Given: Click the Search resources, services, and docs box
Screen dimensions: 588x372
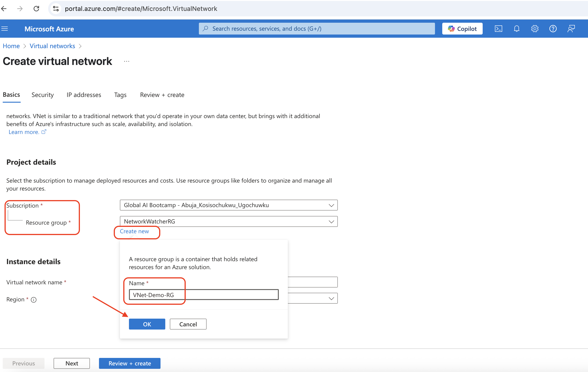Looking at the screenshot, I should coord(317,29).
